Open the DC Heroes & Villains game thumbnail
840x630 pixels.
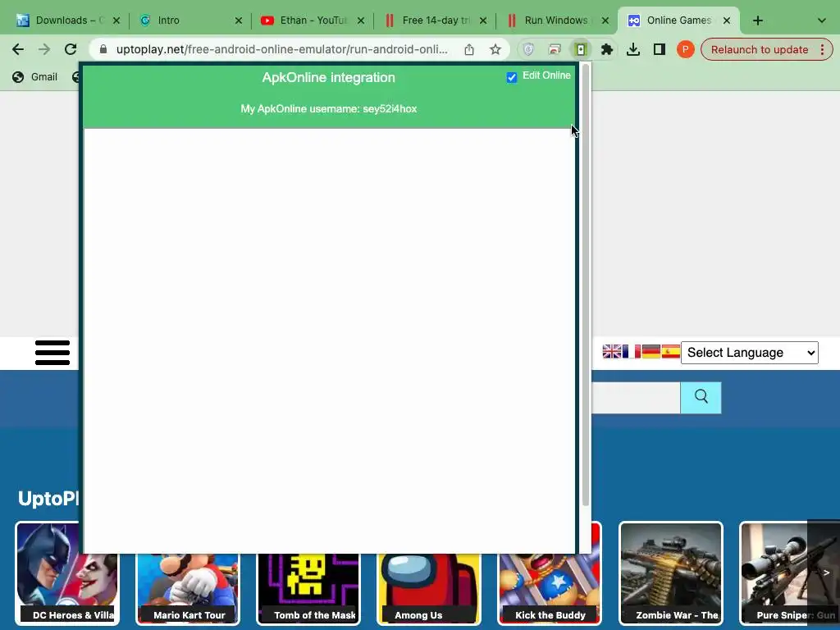[67, 573]
